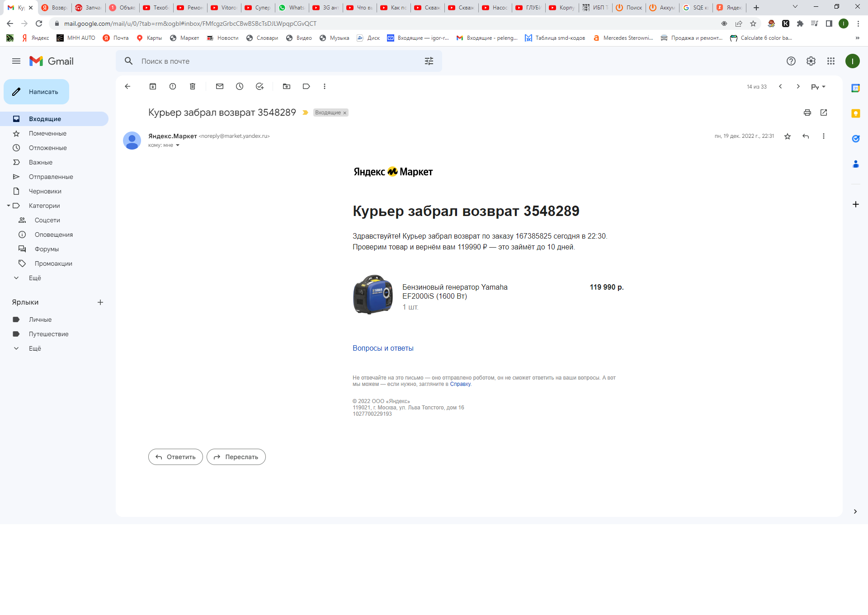Screen dimensions: 868x615
Task: Open Промоакции category
Action: point(54,263)
